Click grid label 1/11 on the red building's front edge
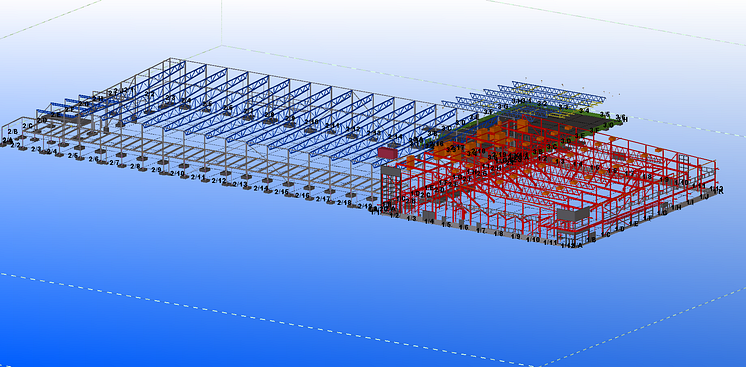This screenshot has width=746, height=367. tap(550, 243)
